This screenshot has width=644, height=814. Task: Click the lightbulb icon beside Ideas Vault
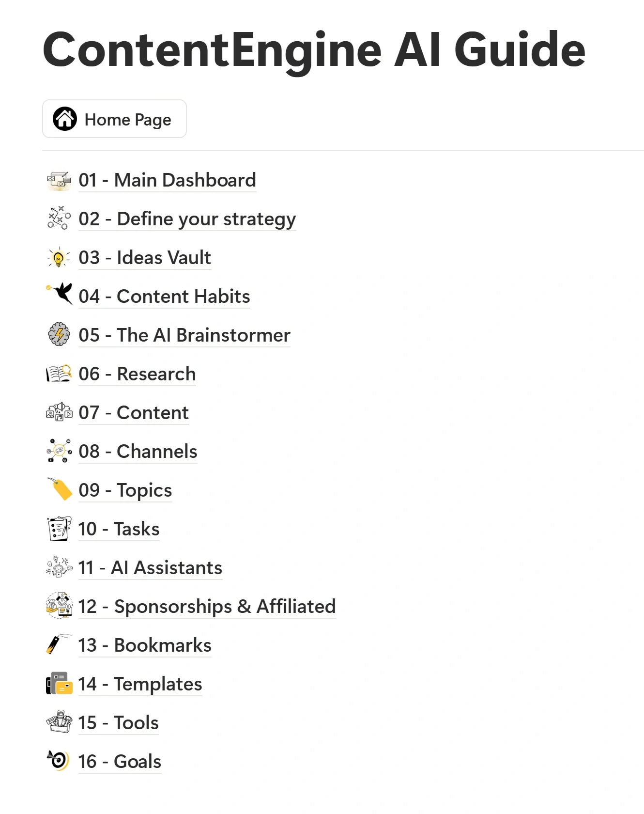(x=59, y=257)
